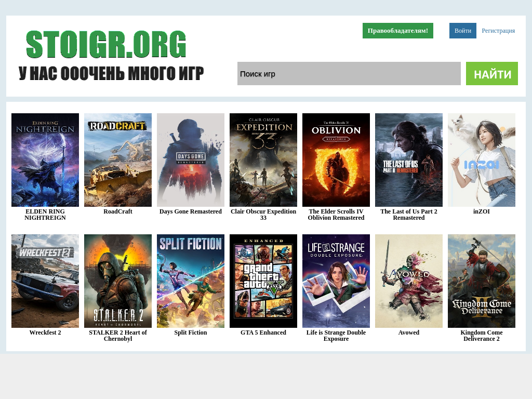This screenshot has height=399, width=532.
Task: Click the Days Gone Remastered title link
Action: pyautogui.click(x=191, y=211)
